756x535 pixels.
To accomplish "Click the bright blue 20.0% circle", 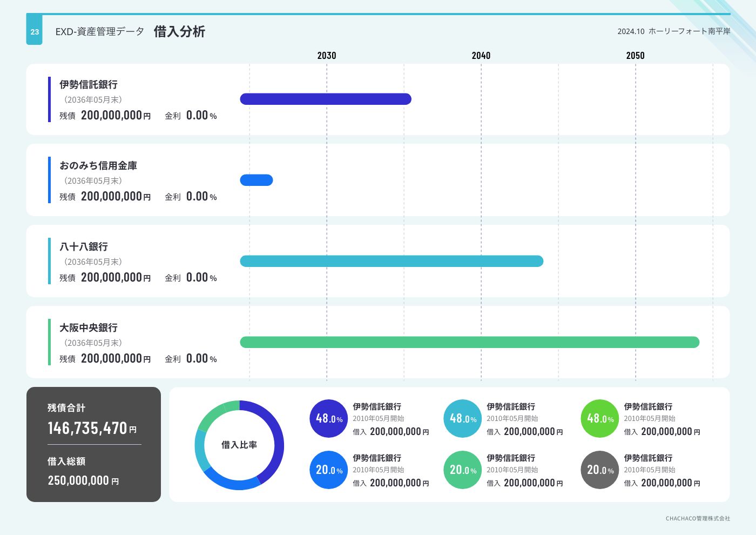I will pos(328,470).
